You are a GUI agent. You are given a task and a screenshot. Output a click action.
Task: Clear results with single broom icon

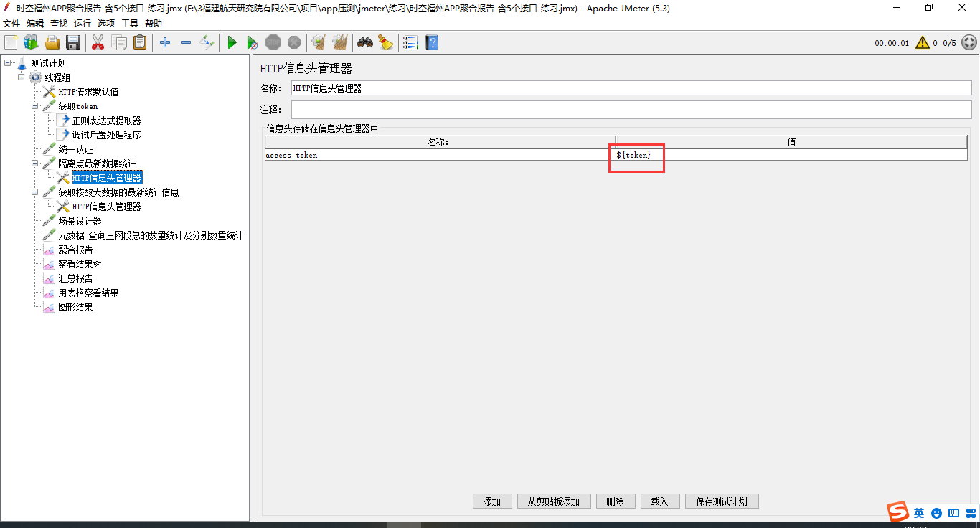319,43
